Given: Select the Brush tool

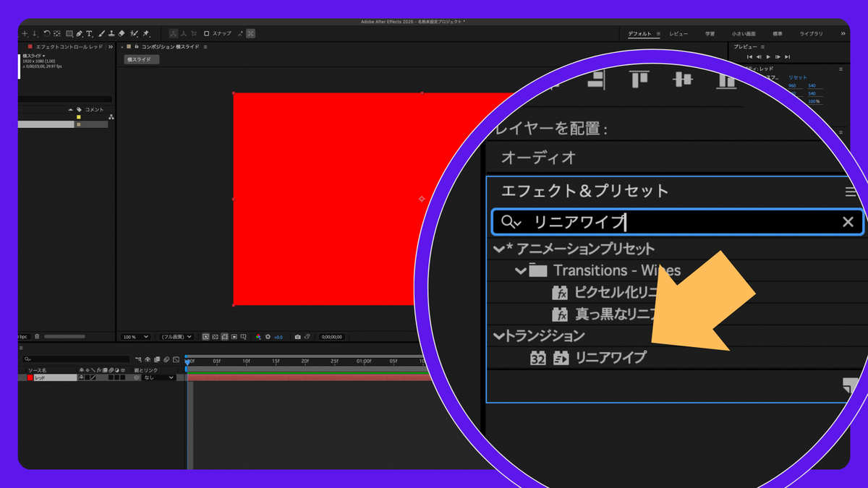Looking at the screenshot, I should click(102, 33).
